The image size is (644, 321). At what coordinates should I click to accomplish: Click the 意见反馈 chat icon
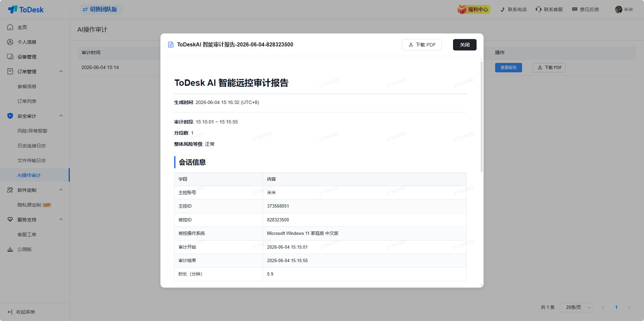pos(575,9)
